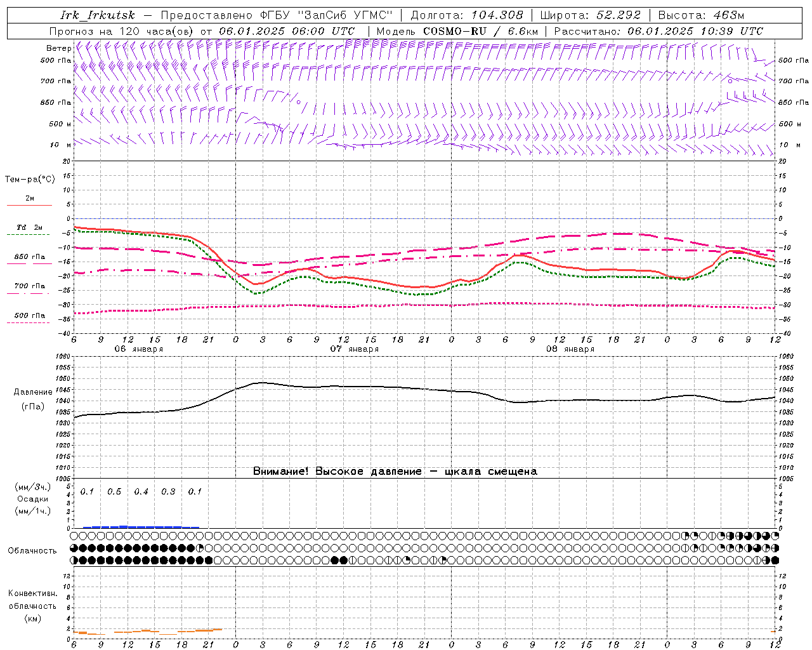
Task: Click the date label 07 января
Action: [x=354, y=348]
